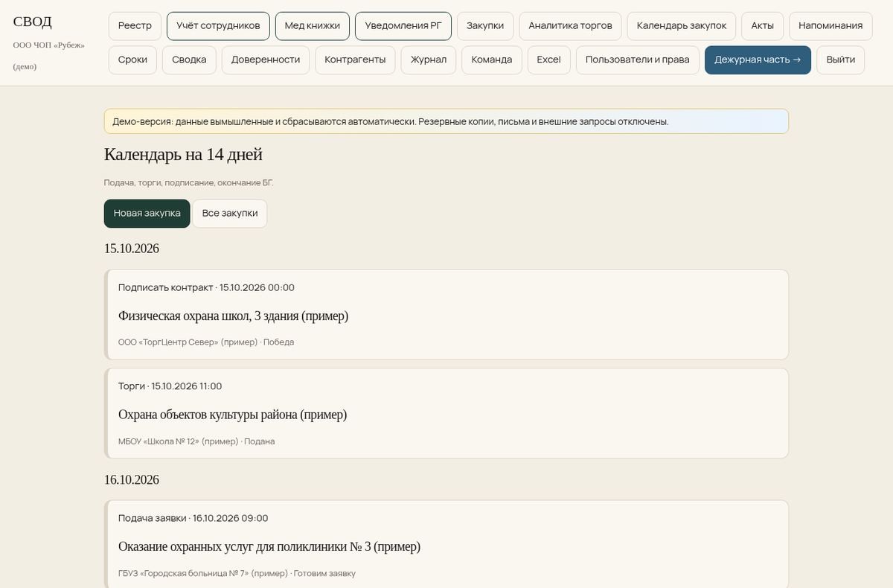Open the Закупки page

485,26
